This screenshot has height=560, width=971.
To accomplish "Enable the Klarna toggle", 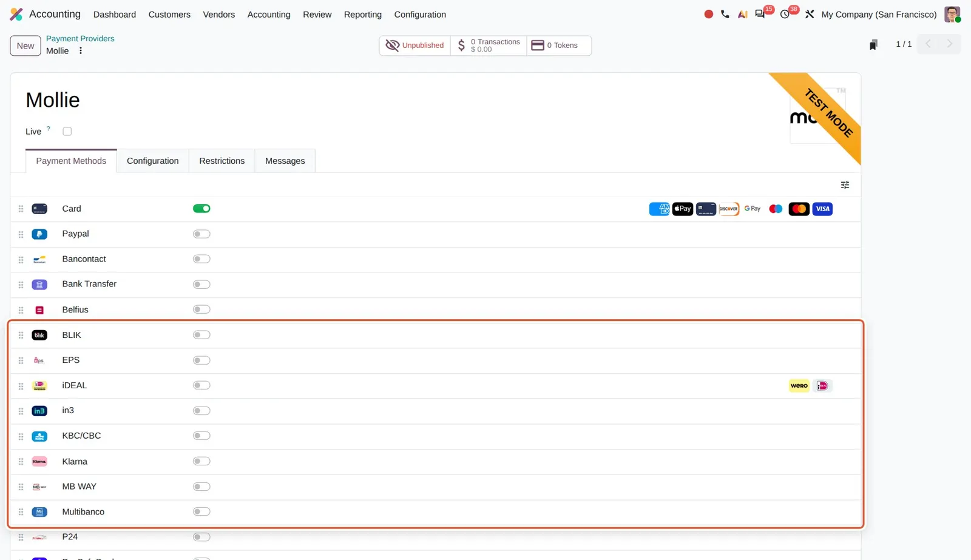I will coord(201,461).
